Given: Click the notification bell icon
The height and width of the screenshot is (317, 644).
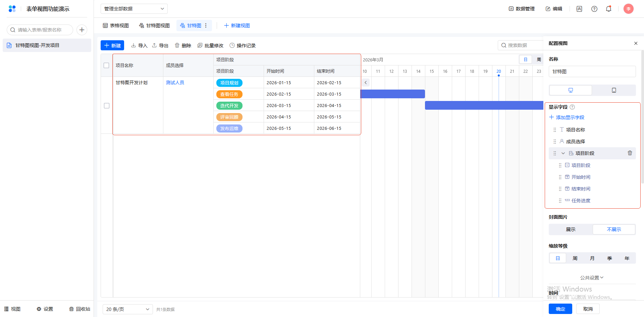Looking at the screenshot, I should [608, 9].
